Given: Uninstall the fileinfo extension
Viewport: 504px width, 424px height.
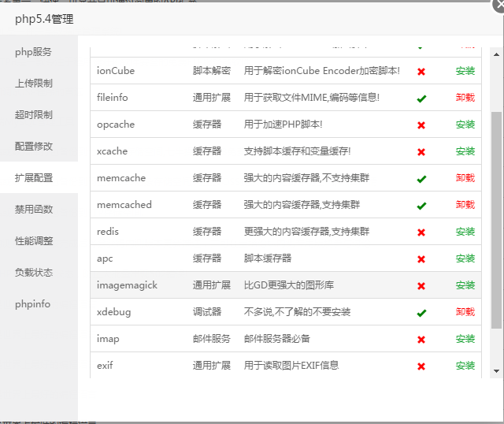Looking at the screenshot, I should [465, 98].
